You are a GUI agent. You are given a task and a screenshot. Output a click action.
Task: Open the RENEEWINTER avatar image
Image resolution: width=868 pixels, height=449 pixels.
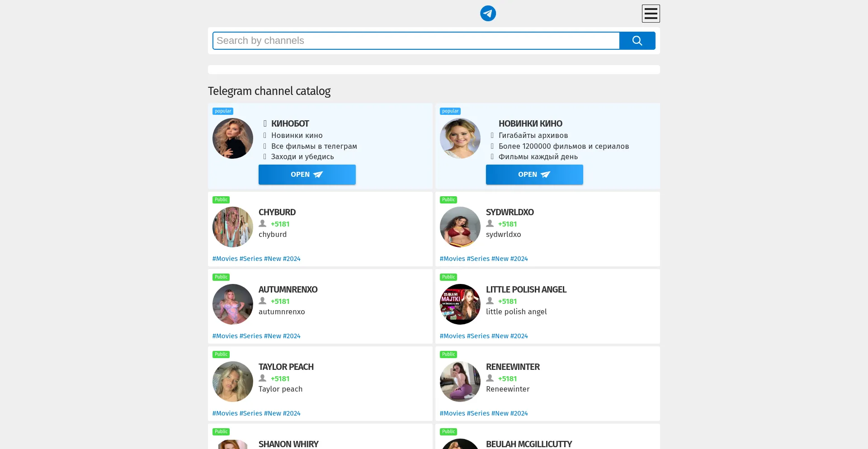pyautogui.click(x=460, y=382)
